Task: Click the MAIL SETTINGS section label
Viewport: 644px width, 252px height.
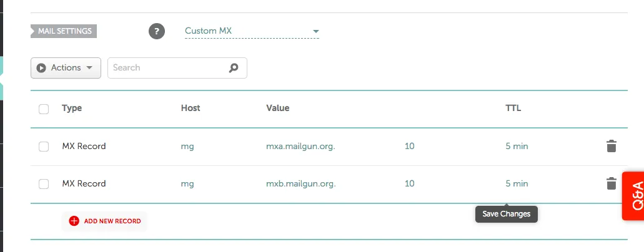Action: point(64,31)
